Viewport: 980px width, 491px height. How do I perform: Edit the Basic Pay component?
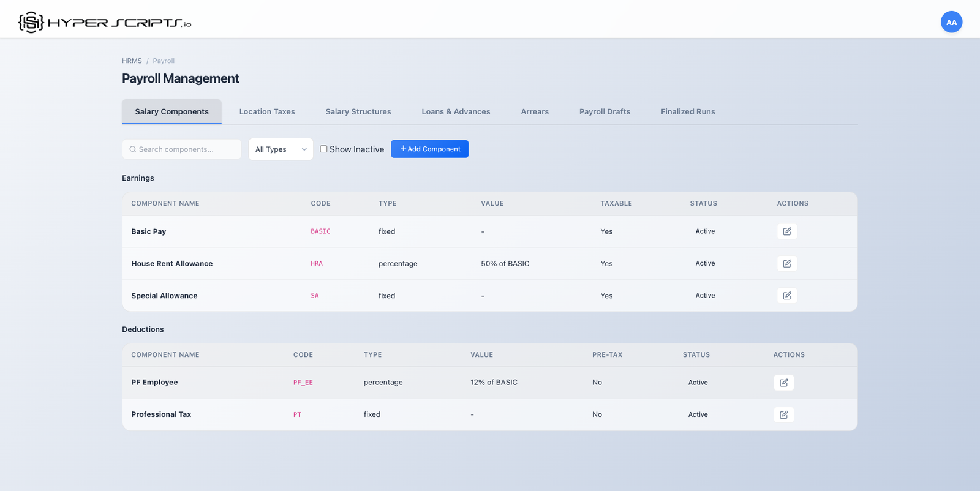pyautogui.click(x=786, y=231)
